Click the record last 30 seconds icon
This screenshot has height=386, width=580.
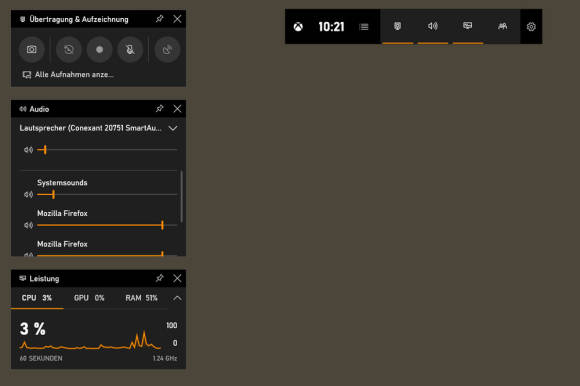tap(69, 50)
